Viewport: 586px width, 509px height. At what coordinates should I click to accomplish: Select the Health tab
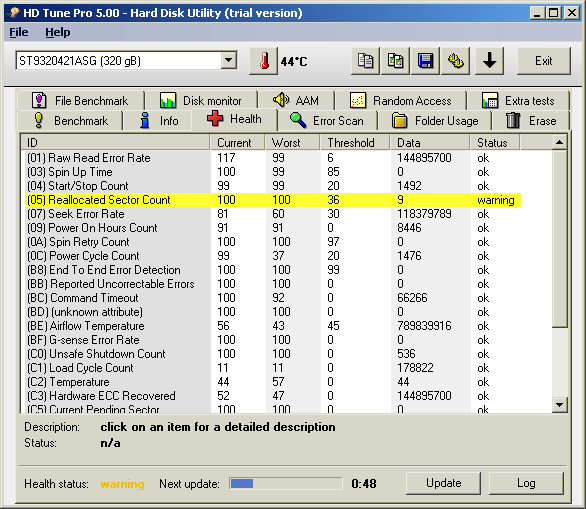point(234,119)
